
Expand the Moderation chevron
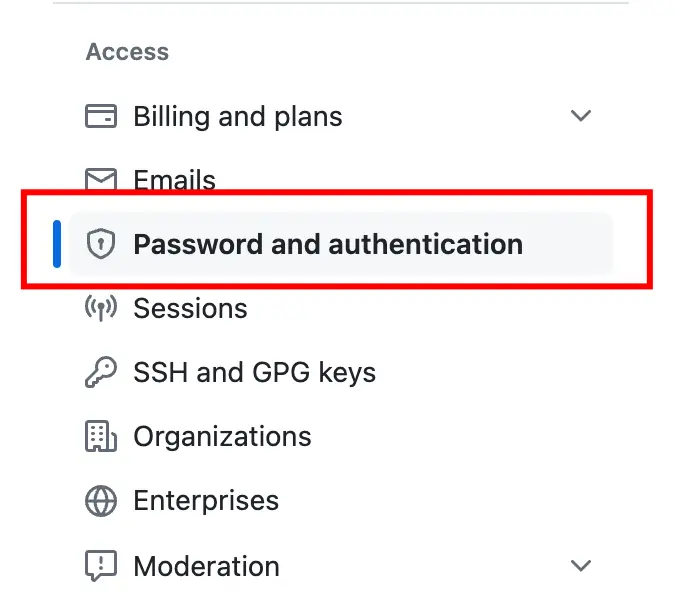581,566
